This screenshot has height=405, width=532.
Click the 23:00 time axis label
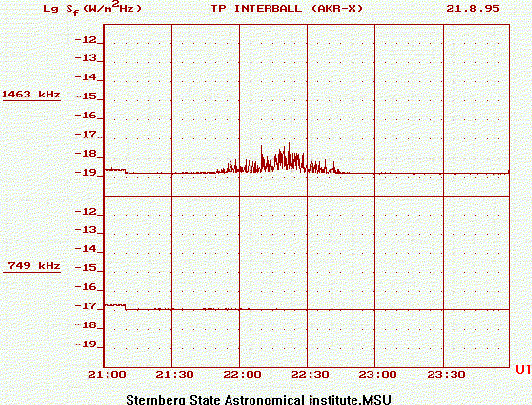click(x=377, y=375)
